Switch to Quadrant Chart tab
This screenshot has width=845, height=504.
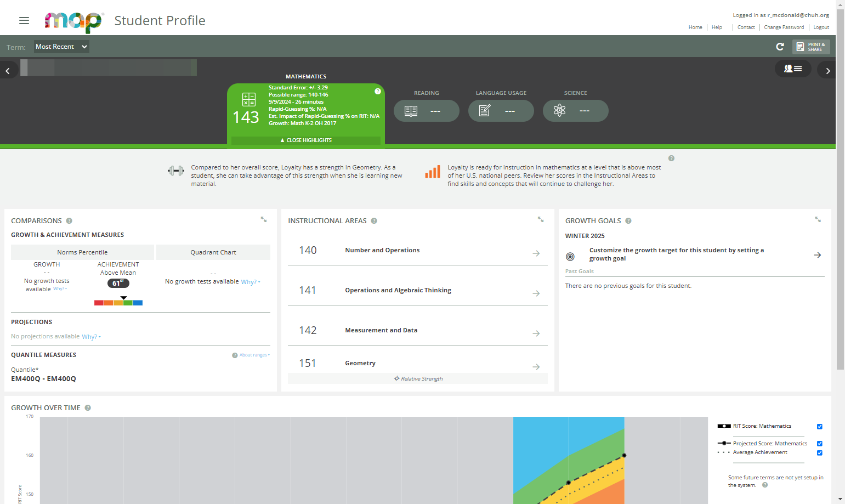coord(213,252)
